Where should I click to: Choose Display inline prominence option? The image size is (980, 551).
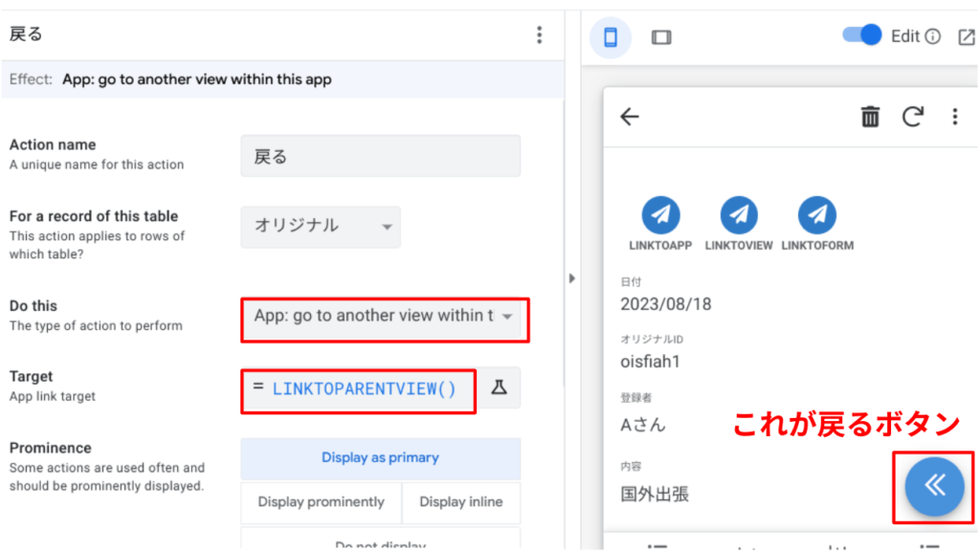point(460,502)
